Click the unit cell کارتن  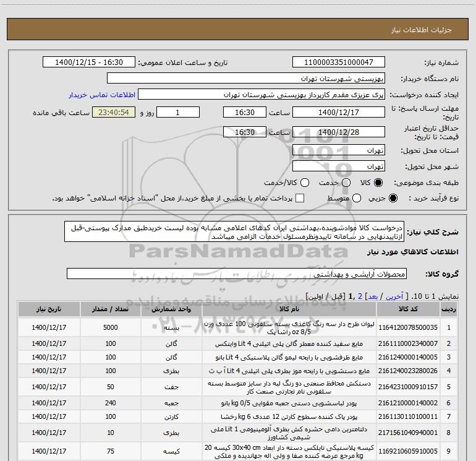171,416
